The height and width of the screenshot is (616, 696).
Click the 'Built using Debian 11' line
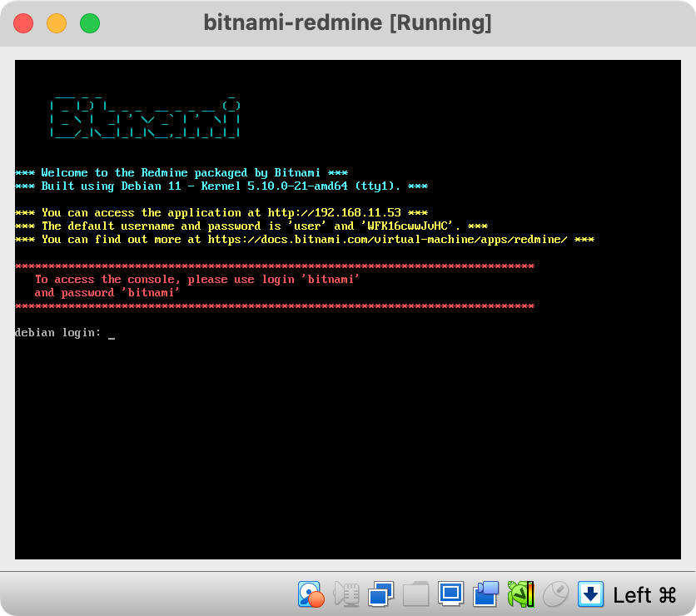click(x=221, y=186)
